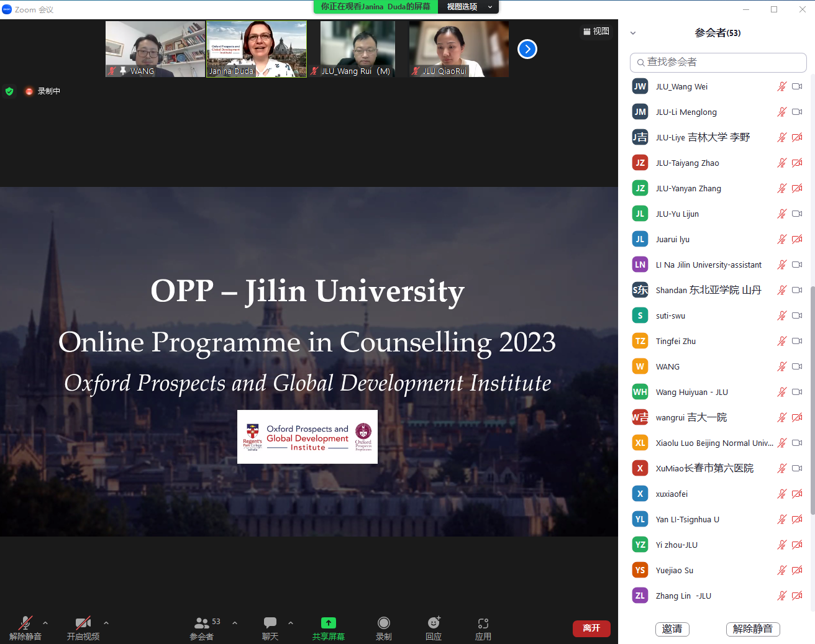Click mute icon for WANG participant row
Screen dimensions: 815x644
click(x=782, y=366)
